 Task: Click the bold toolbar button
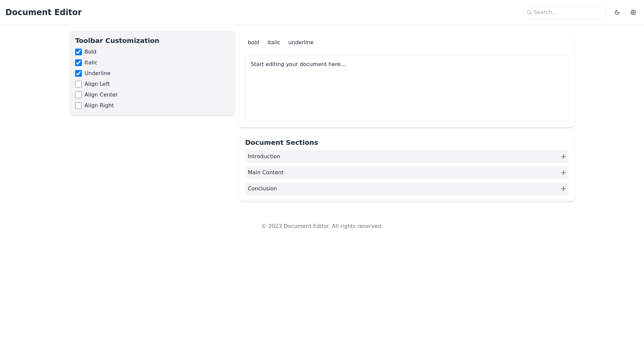pos(253,43)
